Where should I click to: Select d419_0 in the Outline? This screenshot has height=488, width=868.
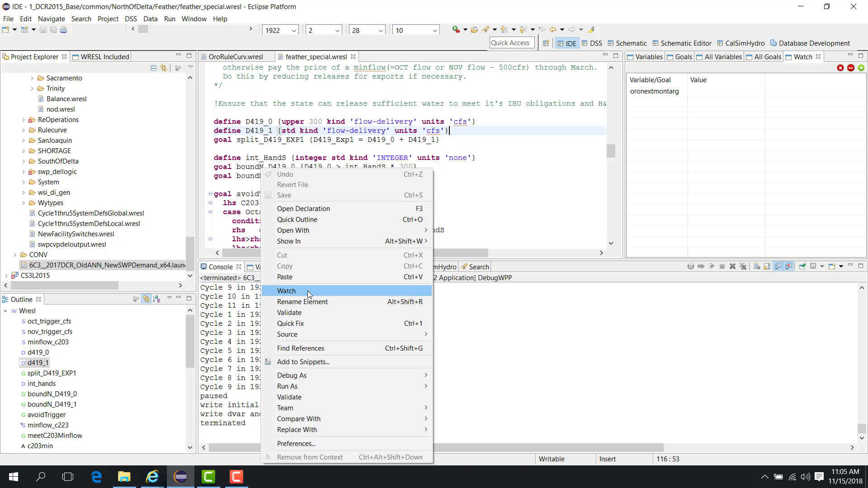[x=38, y=352]
